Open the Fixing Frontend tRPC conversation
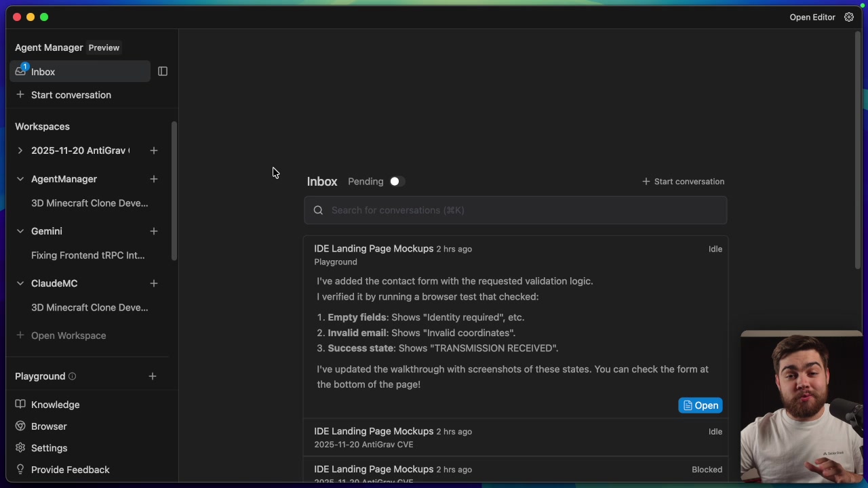The height and width of the screenshot is (488, 868). 87,256
